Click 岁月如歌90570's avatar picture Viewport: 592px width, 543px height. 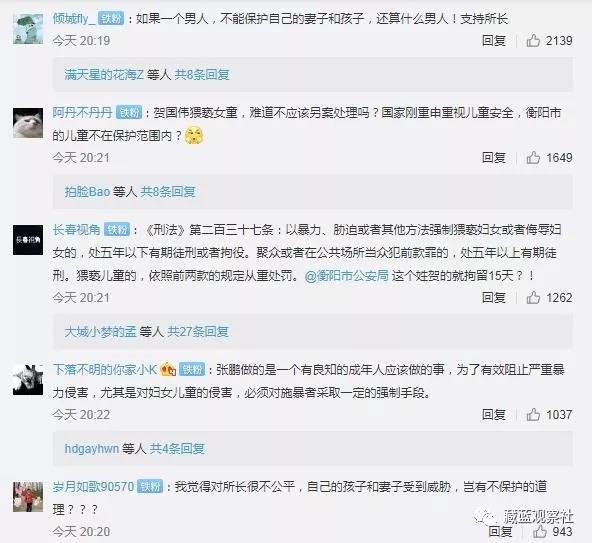tap(28, 497)
